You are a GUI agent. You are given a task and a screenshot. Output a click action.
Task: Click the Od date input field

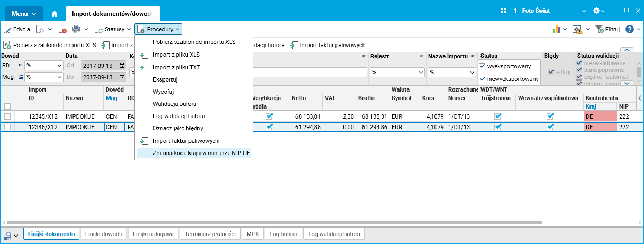104,66
